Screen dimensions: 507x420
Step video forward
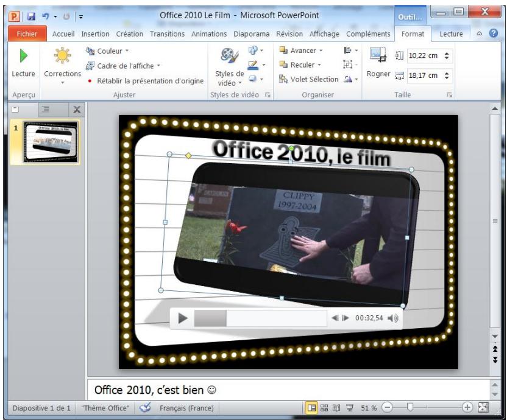click(x=346, y=318)
